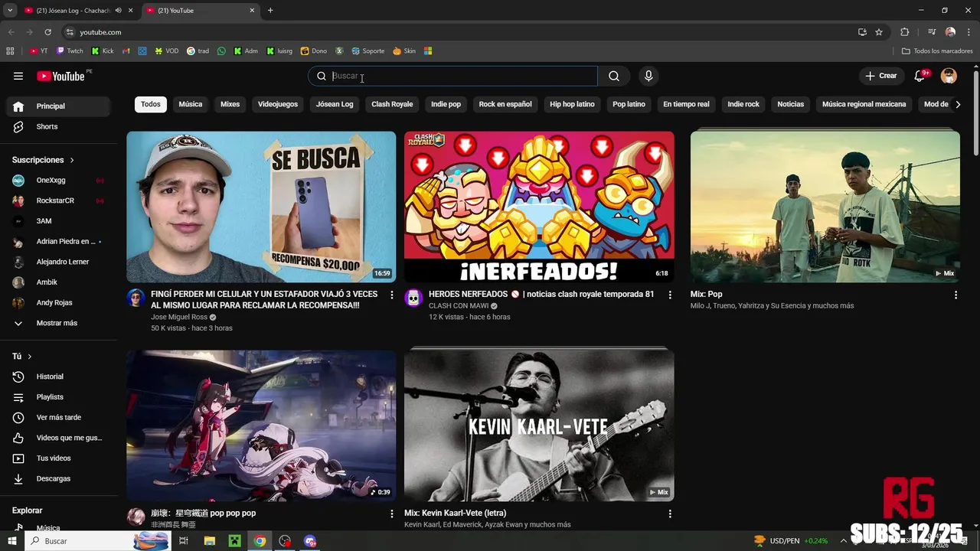Expand subscriptions with Mostrar más
Image resolution: width=980 pixels, height=551 pixels.
pos(58,323)
